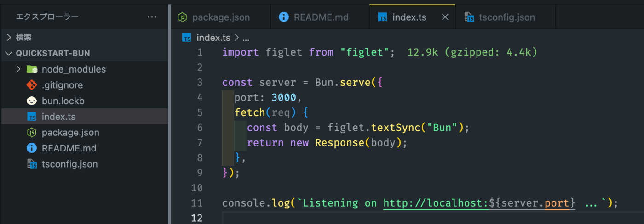The width and height of the screenshot is (644, 224).
Task: Click "Bun.serve" call on line 3
Action: (x=343, y=83)
